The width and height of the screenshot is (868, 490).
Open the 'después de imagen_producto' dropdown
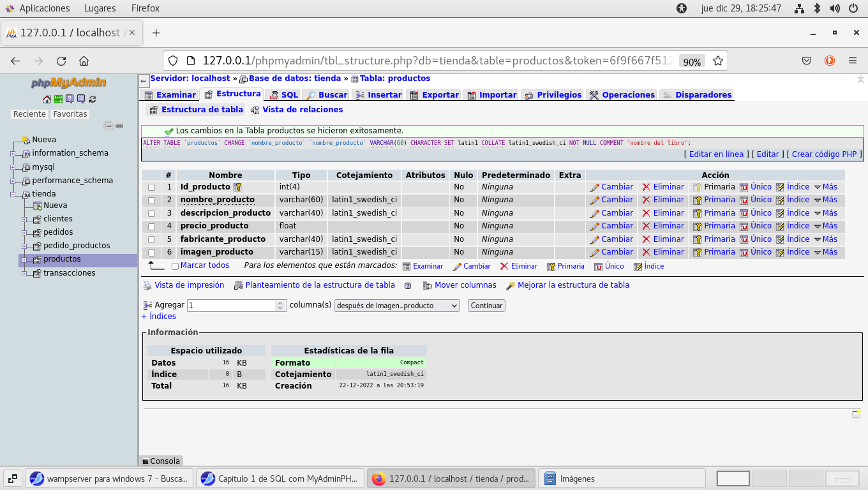(x=396, y=306)
